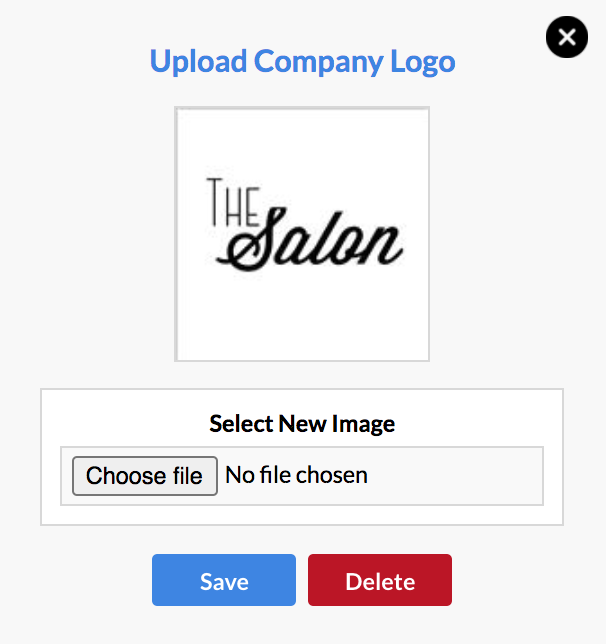
Task: Click the word "Company" in the heading
Action: point(319,62)
